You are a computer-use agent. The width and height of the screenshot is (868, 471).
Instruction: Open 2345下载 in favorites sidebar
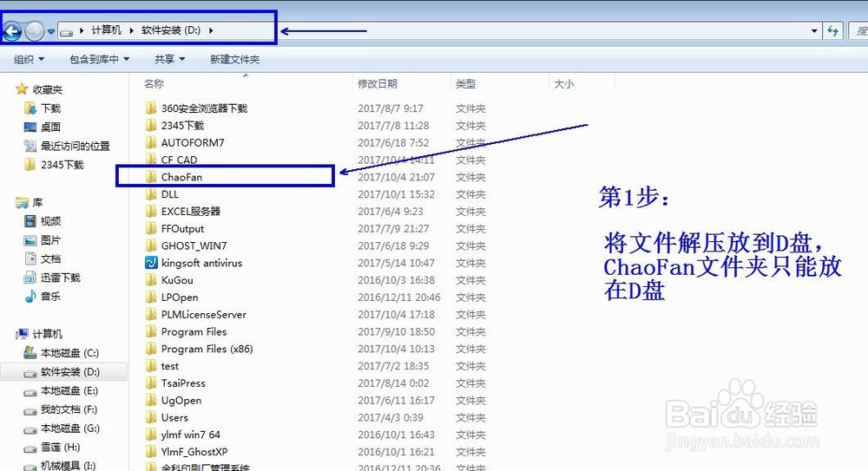point(62,165)
